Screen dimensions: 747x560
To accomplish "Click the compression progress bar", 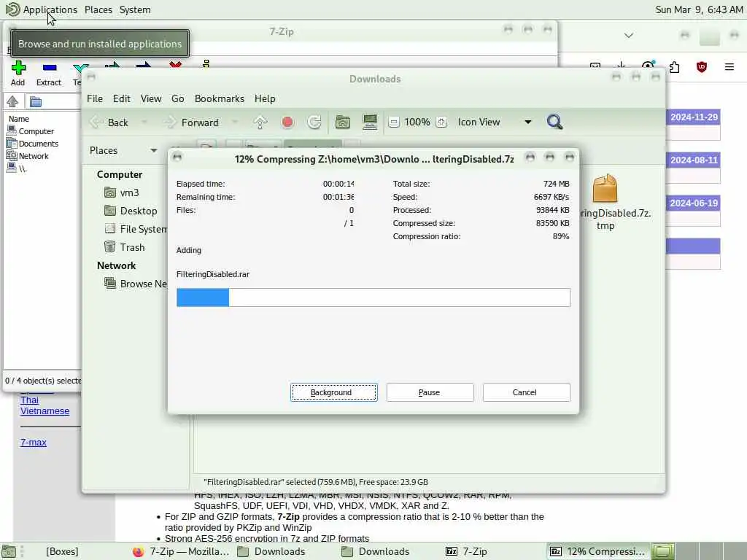I will (373, 297).
